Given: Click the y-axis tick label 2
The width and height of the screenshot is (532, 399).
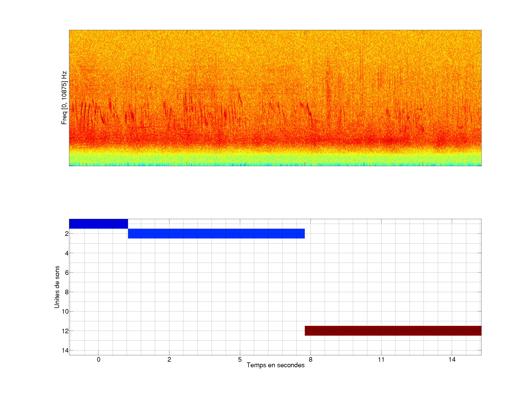Looking at the screenshot, I should point(67,234).
